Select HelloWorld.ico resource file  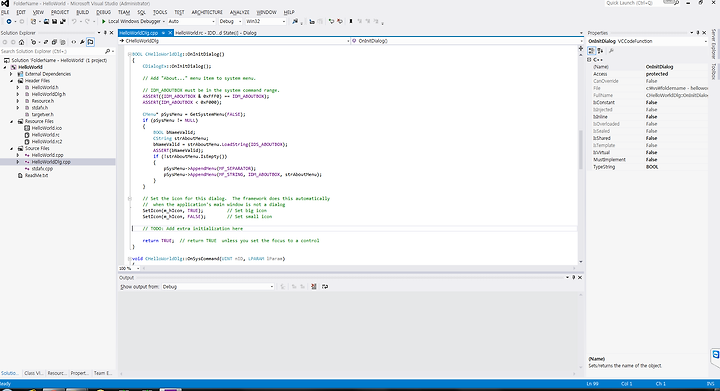(x=46, y=128)
